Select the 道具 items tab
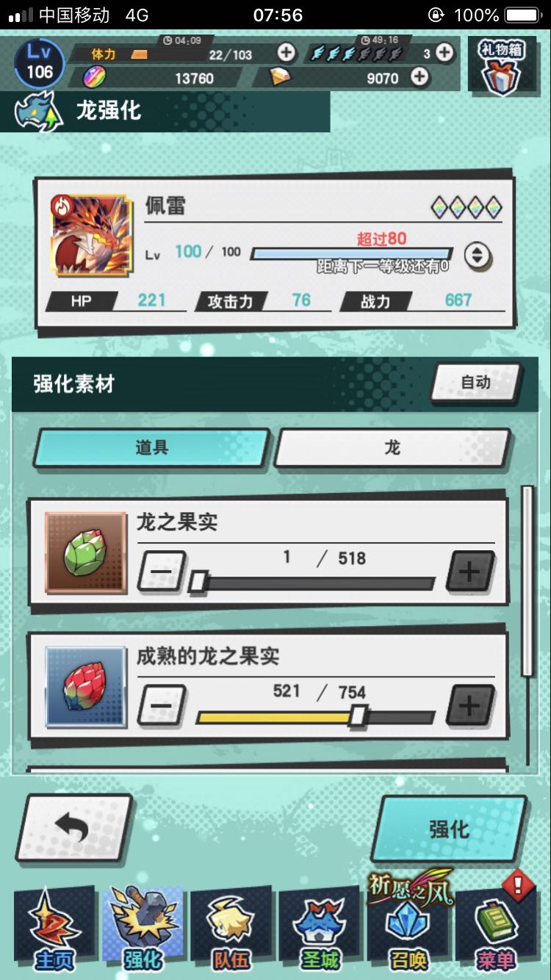The height and width of the screenshot is (980, 551). [x=151, y=448]
